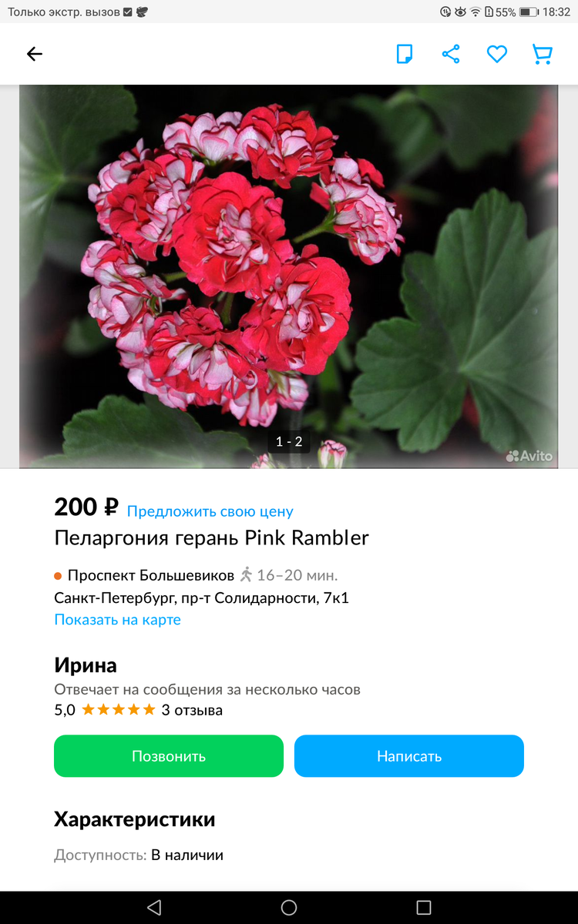This screenshot has width=578, height=924.
Task: Open 'Показать на карте' link
Action: (x=118, y=620)
